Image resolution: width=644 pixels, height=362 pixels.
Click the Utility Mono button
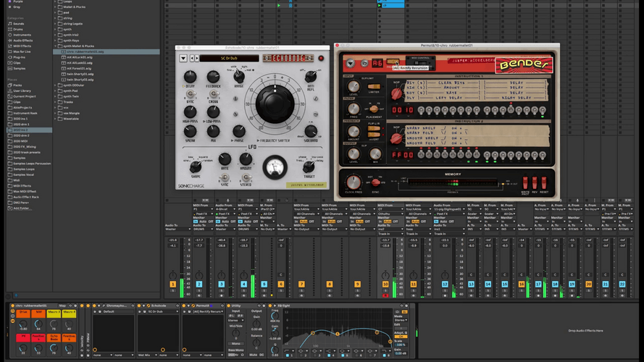pyautogui.click(x=235, y=344)
